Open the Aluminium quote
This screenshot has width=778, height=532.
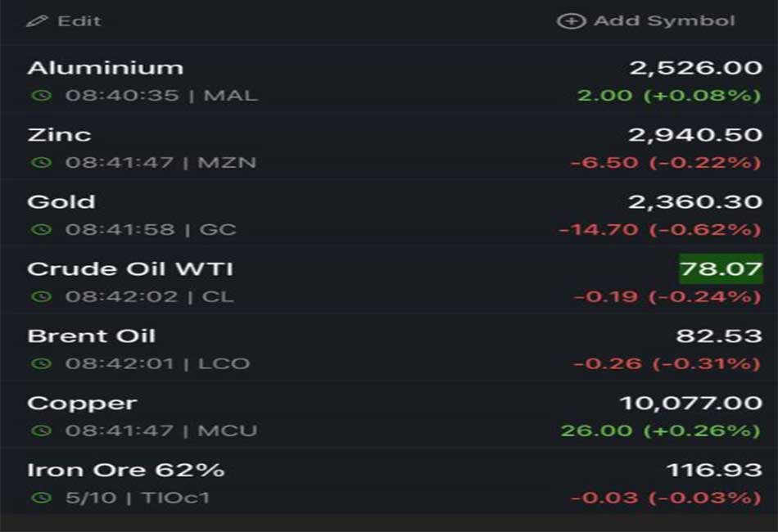[389, 80]
